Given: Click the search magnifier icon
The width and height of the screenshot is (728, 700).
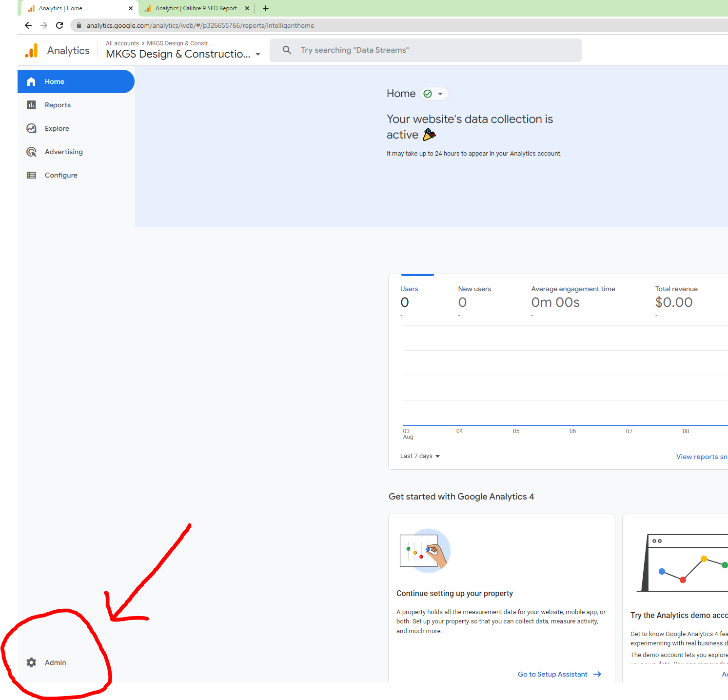Looking at the screenshot, I should click(x=287, y=50).
